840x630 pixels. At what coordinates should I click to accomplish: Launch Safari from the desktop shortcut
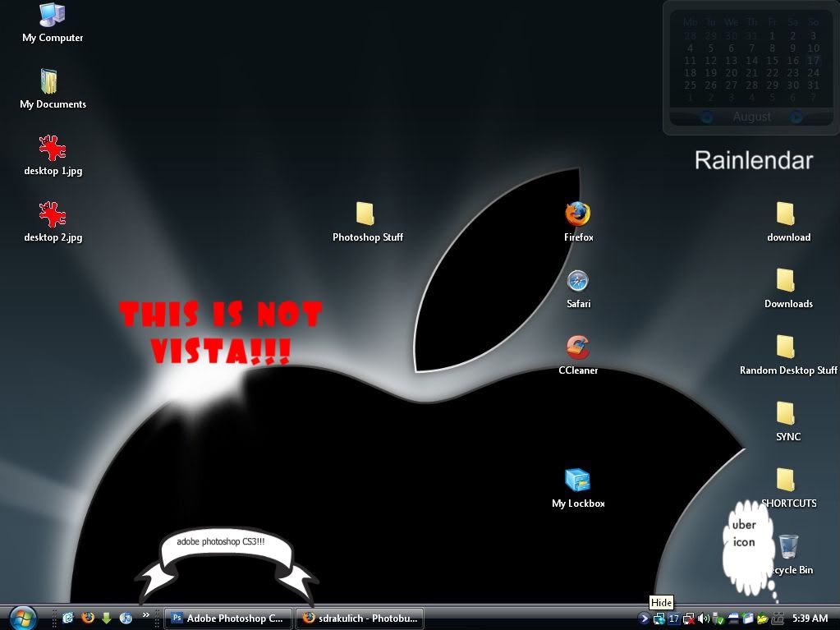[578, 289]
